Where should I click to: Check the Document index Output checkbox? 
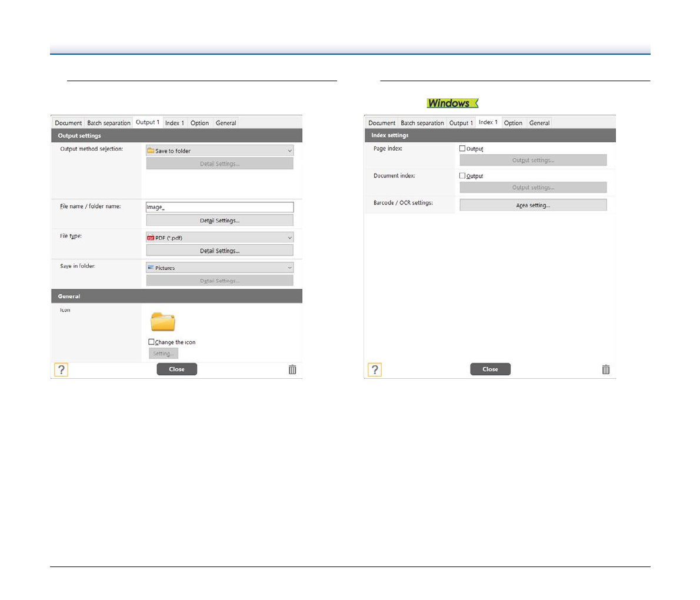462,176
